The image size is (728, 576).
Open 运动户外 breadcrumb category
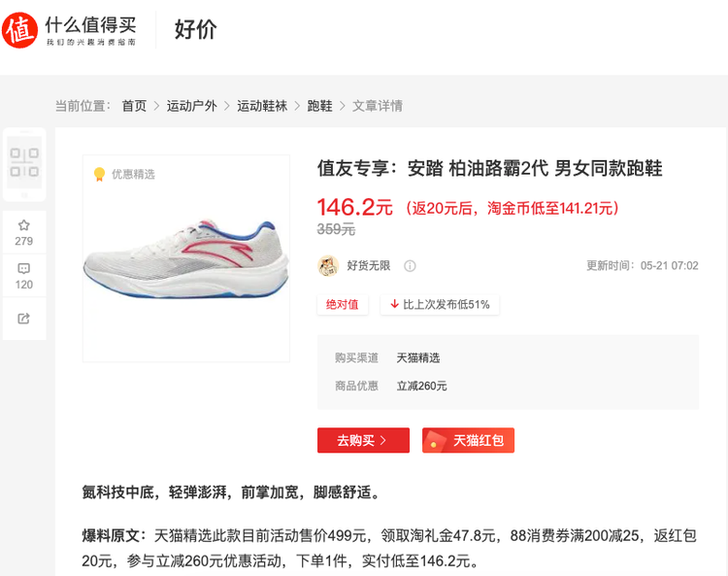(x=192, y=106)
